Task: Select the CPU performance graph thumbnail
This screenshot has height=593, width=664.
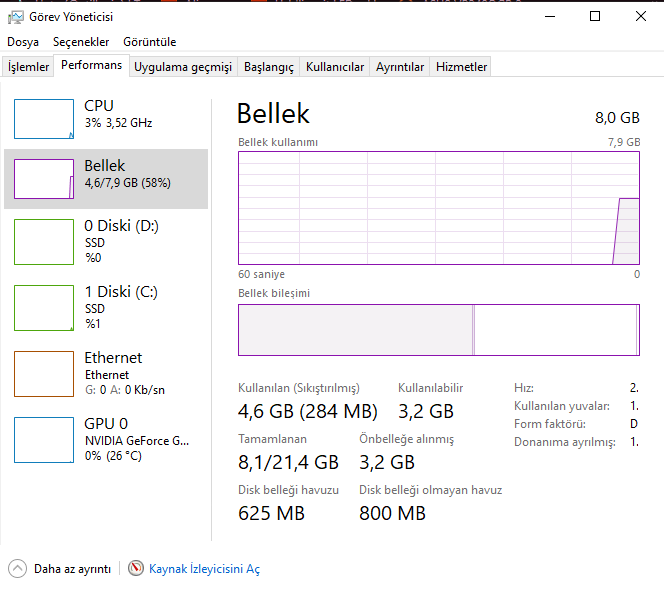Action: tap(44, 118)
